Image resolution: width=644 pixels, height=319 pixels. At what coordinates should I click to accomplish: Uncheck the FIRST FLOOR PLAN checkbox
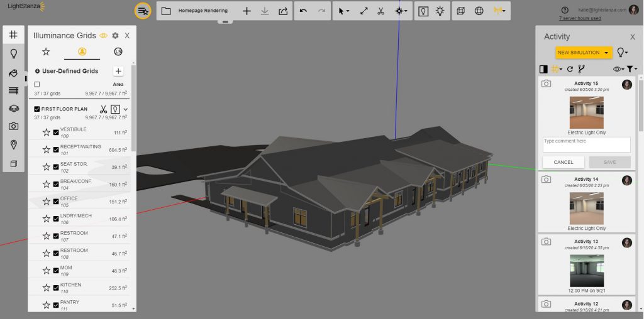coord(36,109)
